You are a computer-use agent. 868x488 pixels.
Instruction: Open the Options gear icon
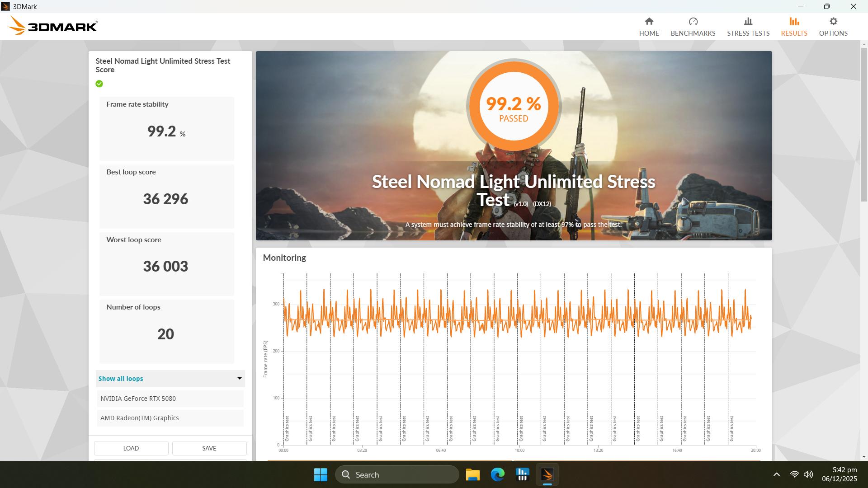(x=833, y=22)
